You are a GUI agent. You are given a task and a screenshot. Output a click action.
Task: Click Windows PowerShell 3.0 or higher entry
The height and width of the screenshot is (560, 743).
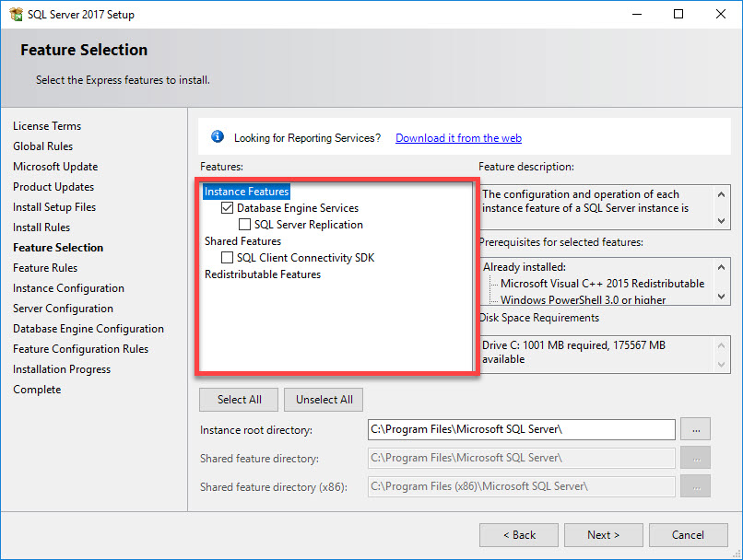583,300
